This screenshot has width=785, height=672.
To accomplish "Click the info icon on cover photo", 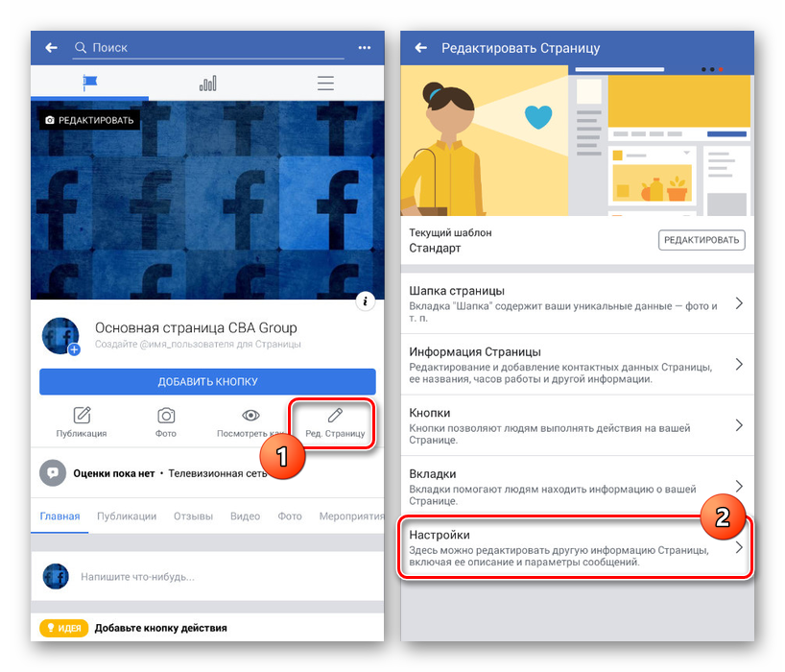I will (366, 300).
